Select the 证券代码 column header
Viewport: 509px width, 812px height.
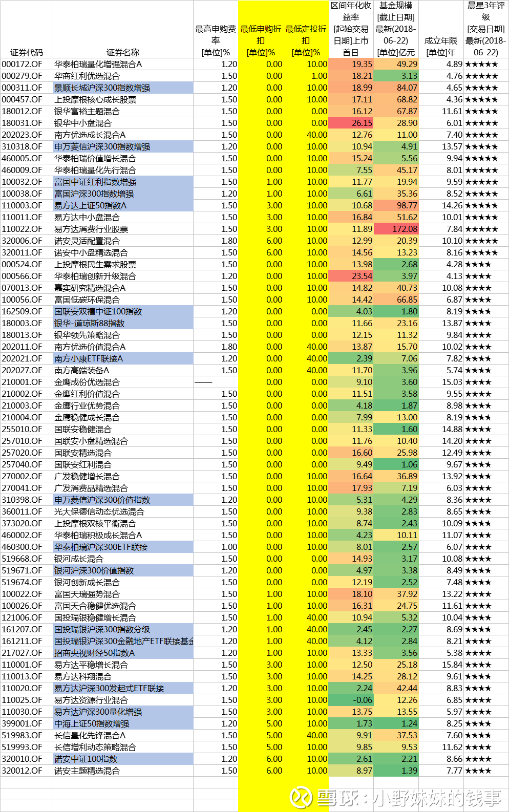coord(27,52)
